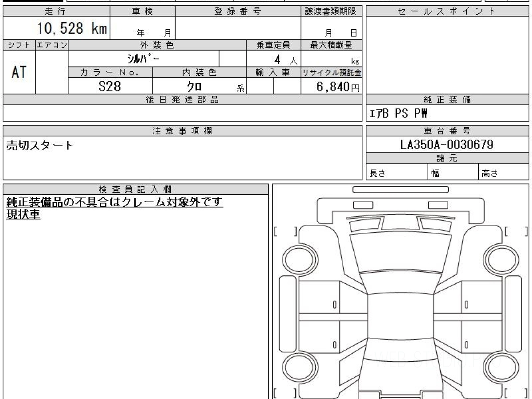The width and height of the screenshot is (532, 399).
Task: Select the 4 人 seating capacity value
Action: coord(285,59)
